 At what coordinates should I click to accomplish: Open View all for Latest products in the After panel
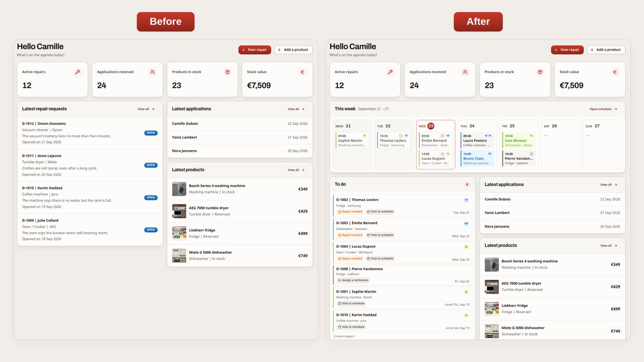click(x=609, y=246)
